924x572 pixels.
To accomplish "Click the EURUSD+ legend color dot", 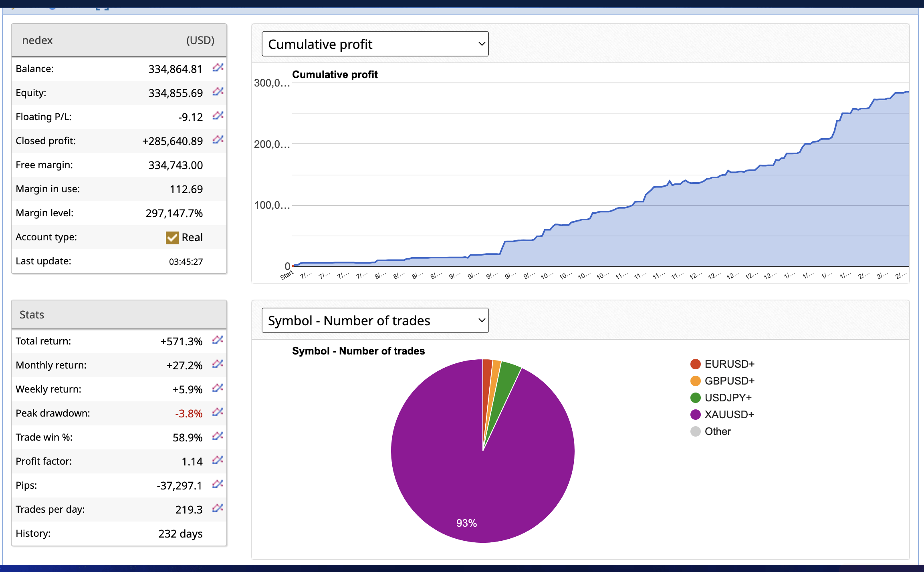I will tap(696, 364).
